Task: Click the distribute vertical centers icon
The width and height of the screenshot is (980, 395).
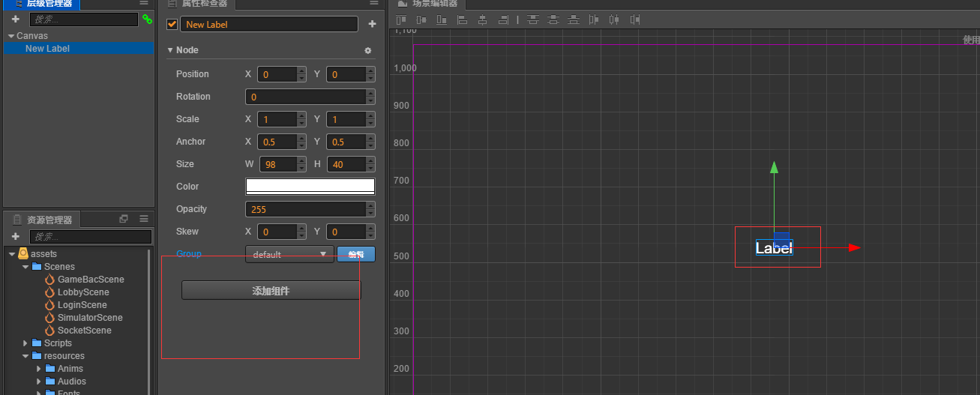Action: (x=553, y=19)
